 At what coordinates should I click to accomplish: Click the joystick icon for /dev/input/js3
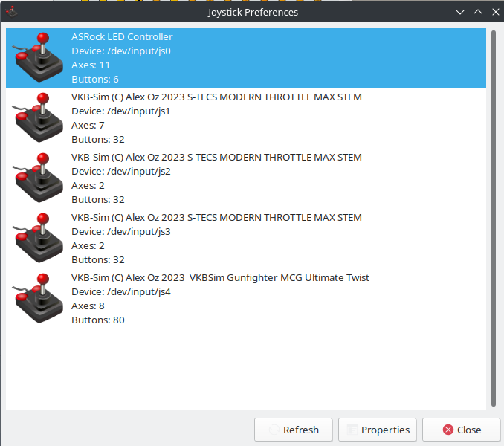pyautogui.click(x=36, y=238)
